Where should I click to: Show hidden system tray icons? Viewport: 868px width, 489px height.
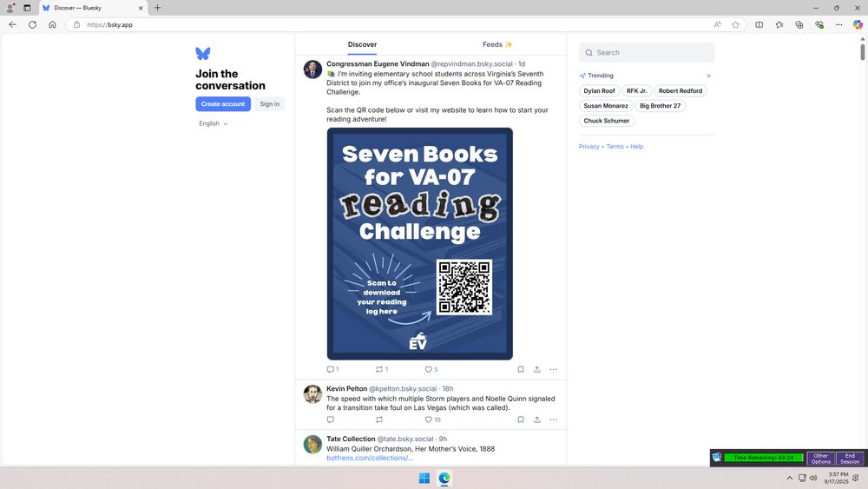[x=789, y=478]
